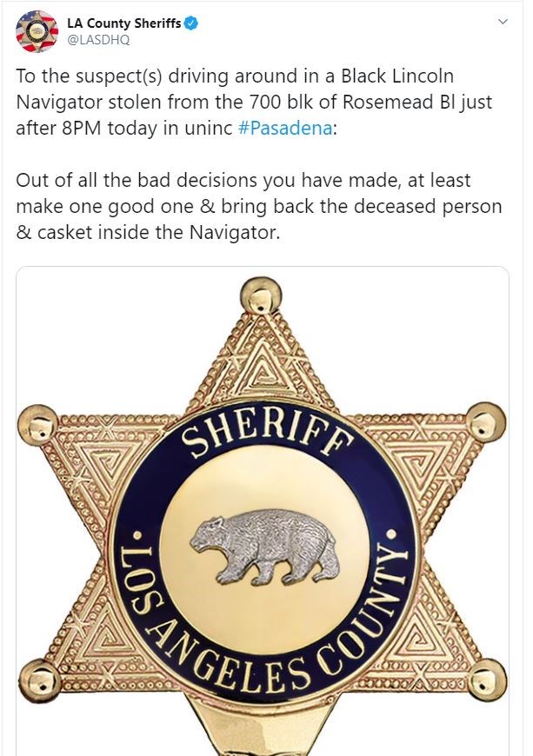Screen dimensions: 533x756
Task: Click the blue verified badge checkmark
Action: (x=191, y=23)
